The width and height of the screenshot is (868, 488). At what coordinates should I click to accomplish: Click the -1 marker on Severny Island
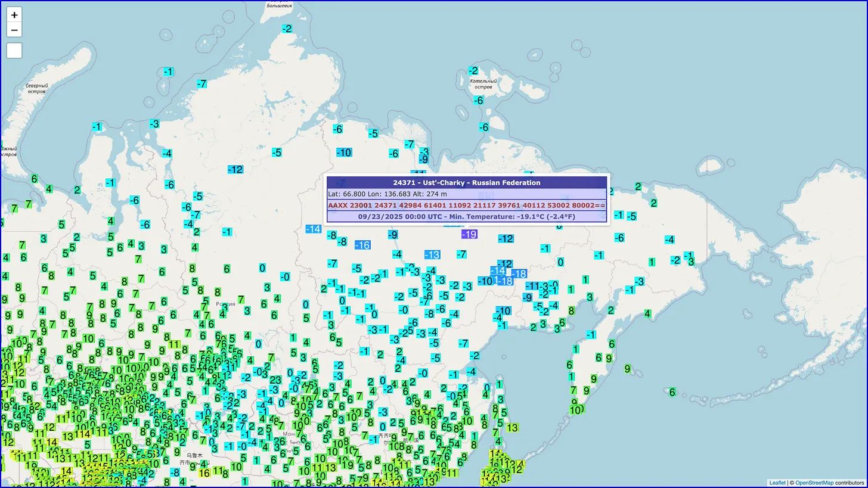click(x=168, y=72)
